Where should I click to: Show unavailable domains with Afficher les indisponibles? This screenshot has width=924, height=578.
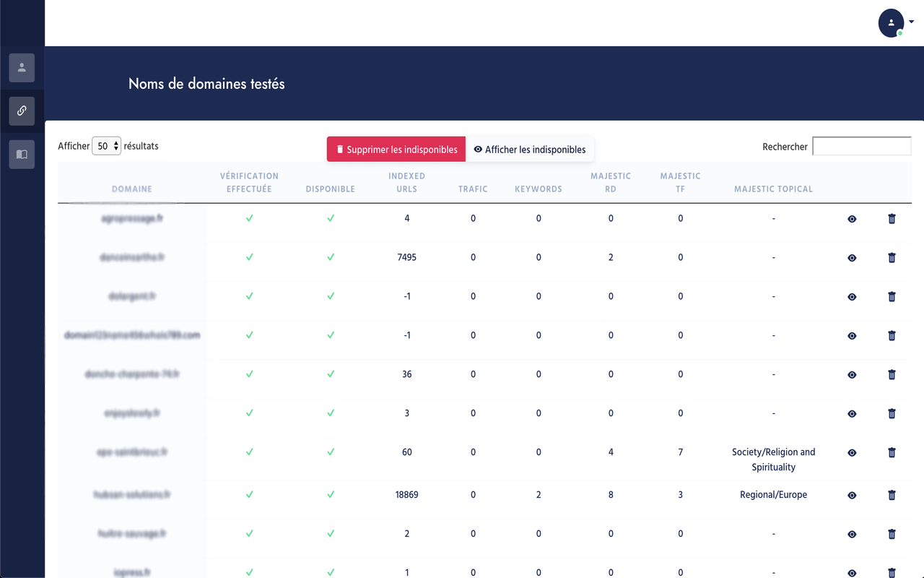[x=531, y=150]
